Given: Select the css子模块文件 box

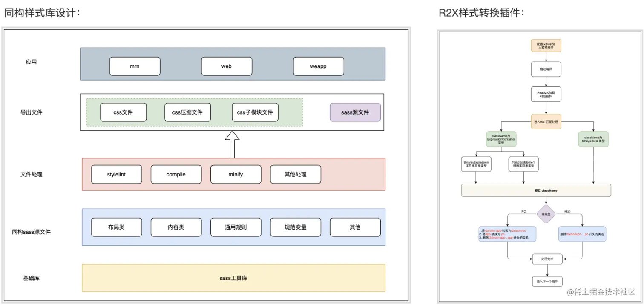Looking at the screenshot, I should (x=255, y=112).
